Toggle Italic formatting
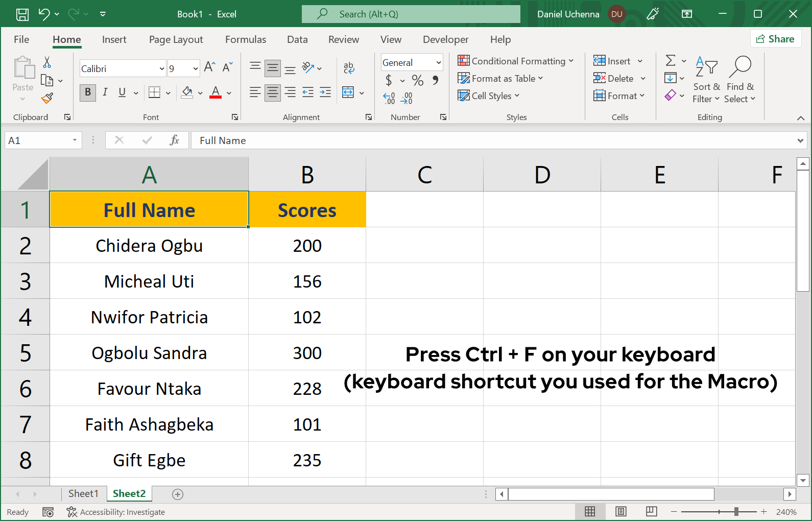The image size is (812, 521). pos(105,92)
